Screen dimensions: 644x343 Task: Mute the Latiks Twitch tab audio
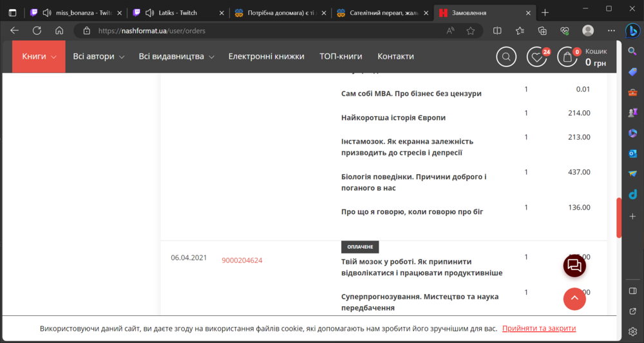pyautogui.click(x=149, y=13)
